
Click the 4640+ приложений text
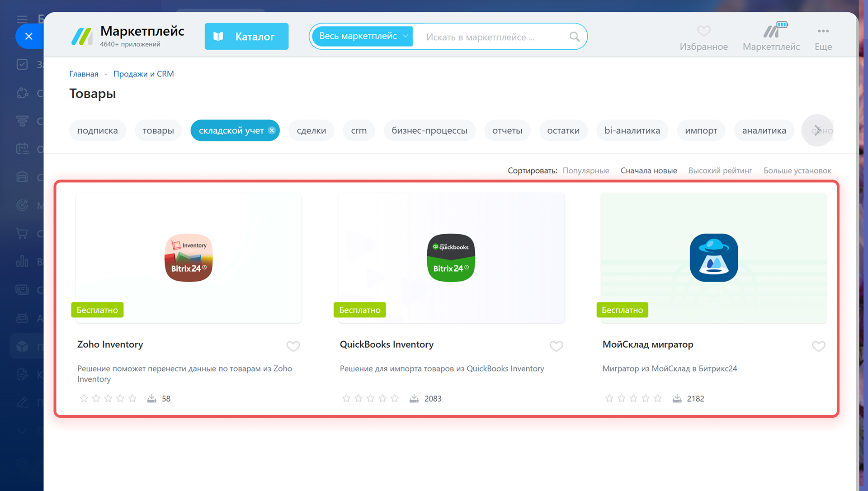(x=130, y=44)
